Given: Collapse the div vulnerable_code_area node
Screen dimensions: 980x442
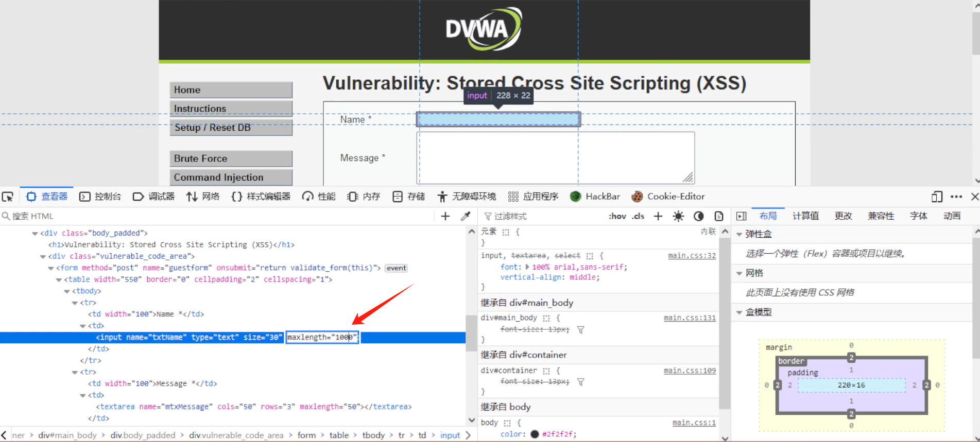Looking at the screenshot, I should pos(43,257).
